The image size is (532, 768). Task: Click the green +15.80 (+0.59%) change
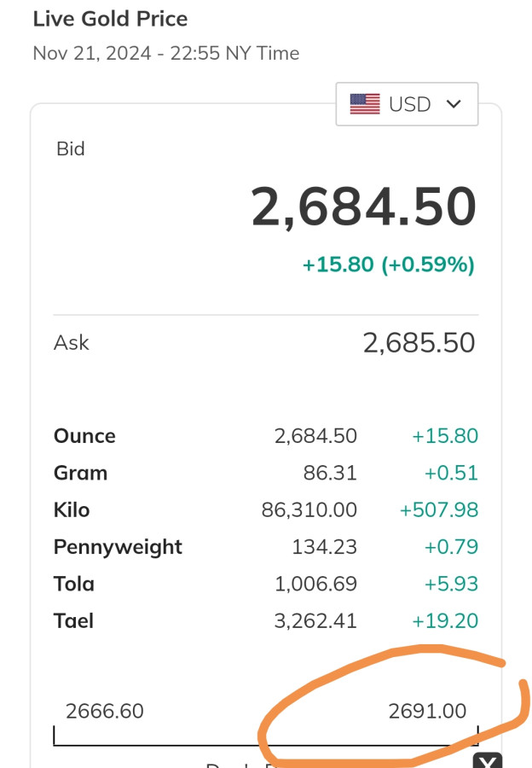pos(388,265)
